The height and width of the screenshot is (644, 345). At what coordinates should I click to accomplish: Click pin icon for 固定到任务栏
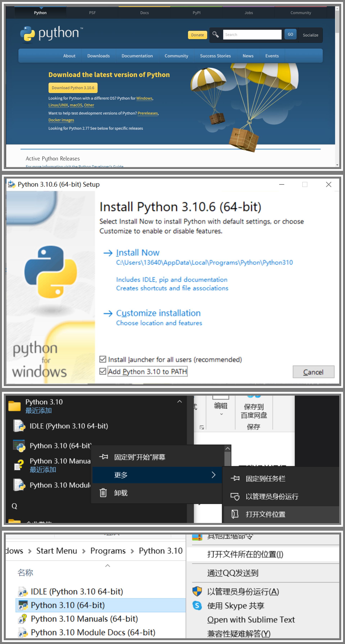click(235, 478)
